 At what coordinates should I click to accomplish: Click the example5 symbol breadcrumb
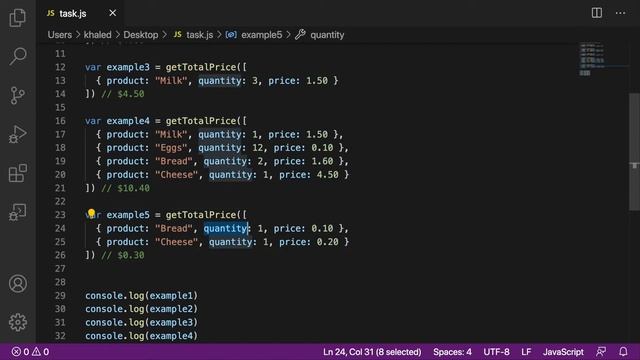254,35
